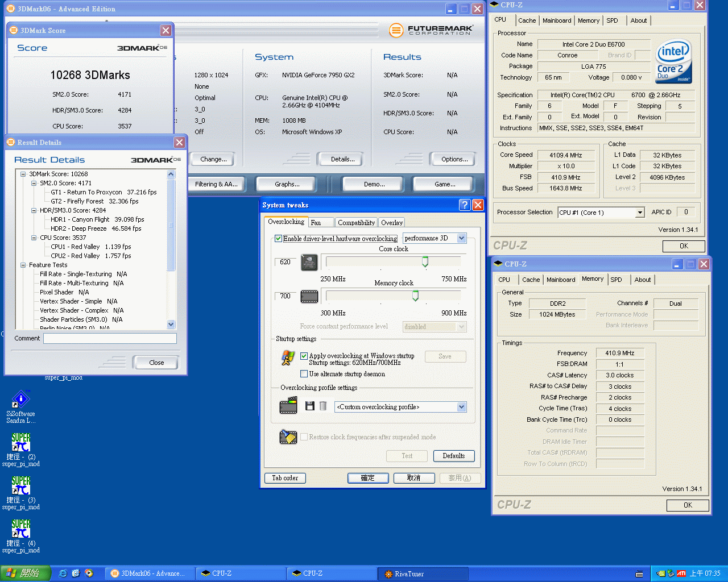Toggle Apply overclocking at Windows startup

tap(304, 356)
